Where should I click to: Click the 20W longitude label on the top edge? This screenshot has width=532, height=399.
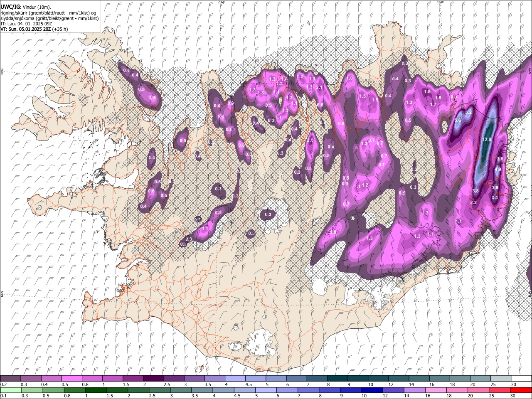click(x=221, y=2)
